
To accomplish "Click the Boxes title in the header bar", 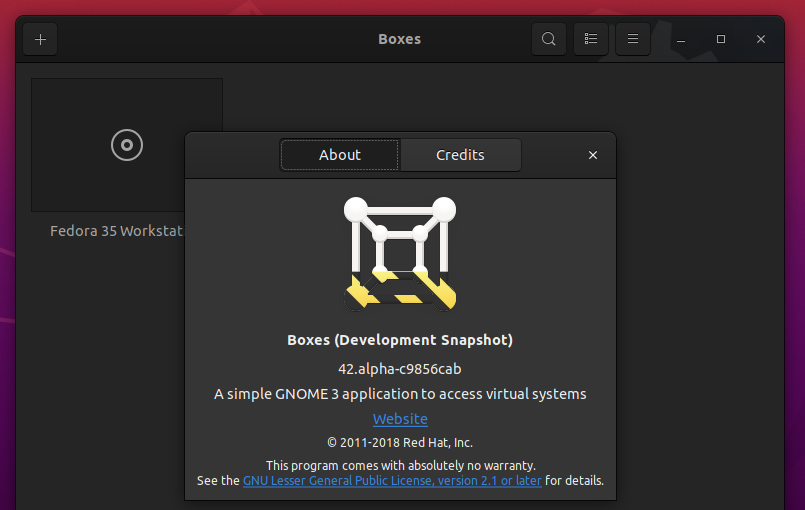I will pos(399,39).
